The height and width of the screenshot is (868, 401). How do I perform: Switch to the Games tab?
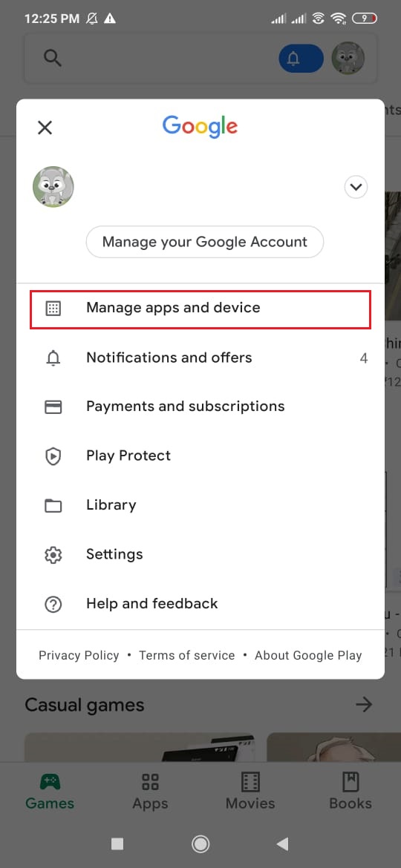click(50, 792)
